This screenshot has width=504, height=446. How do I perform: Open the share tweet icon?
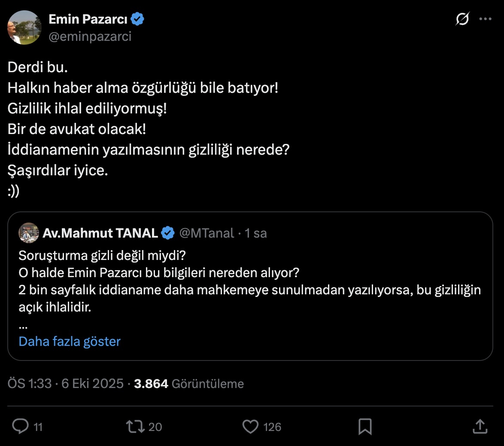point(480,426)
